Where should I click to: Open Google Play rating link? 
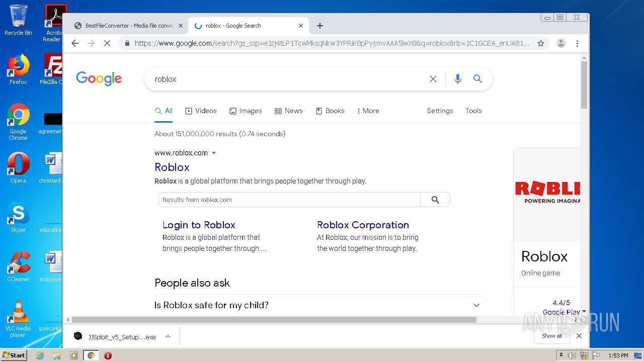(561, 312)
